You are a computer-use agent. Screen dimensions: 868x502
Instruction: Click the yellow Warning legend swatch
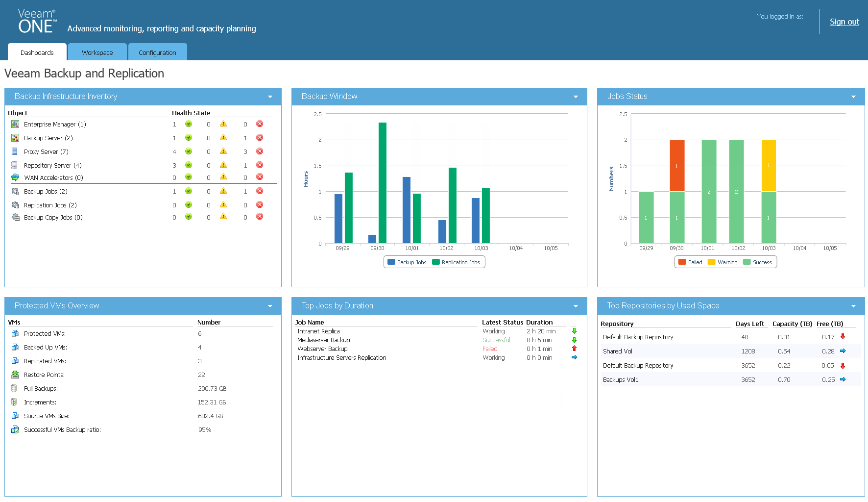(711, 262)
